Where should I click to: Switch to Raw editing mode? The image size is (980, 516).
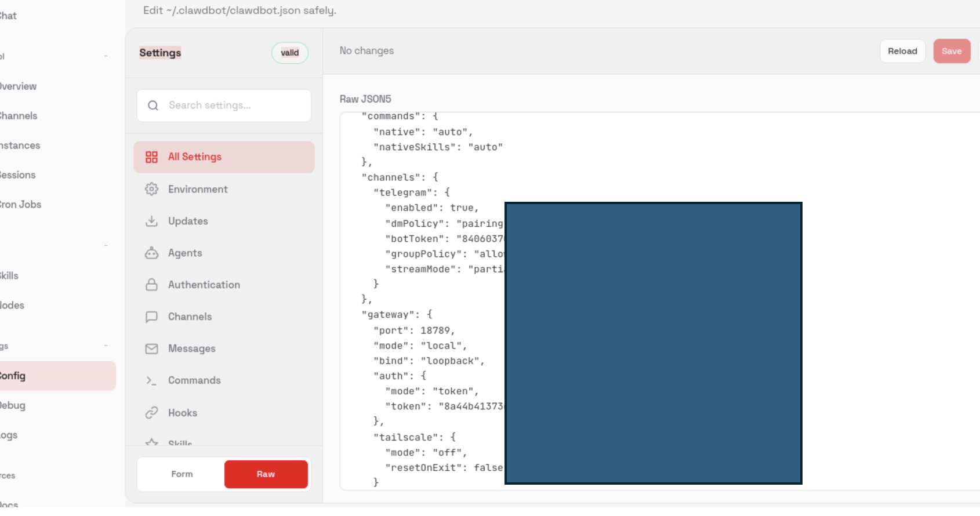coord(266,474)
